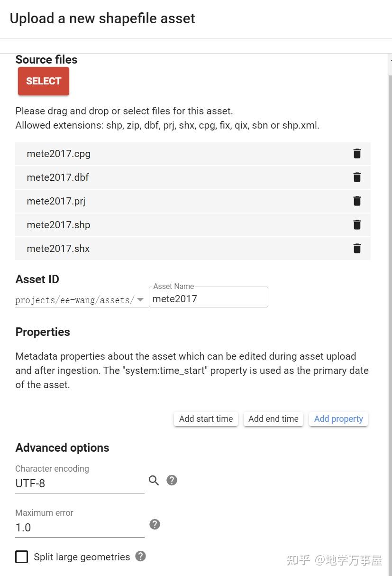Remove mete2017.dbf using its trash icon
Image resolution: width=392 pixels, height=576 pixels.
coord(357,177)
